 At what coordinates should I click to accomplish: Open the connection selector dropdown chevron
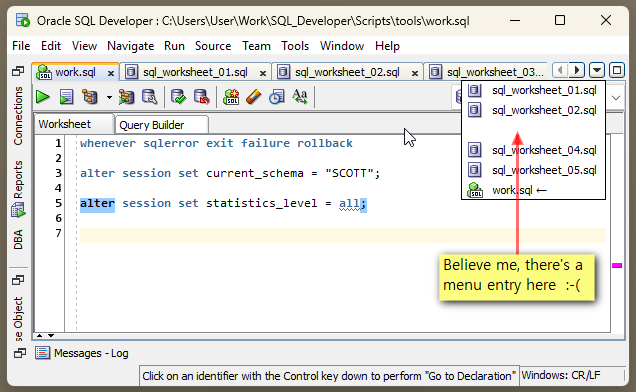click(x=616, y=98)
